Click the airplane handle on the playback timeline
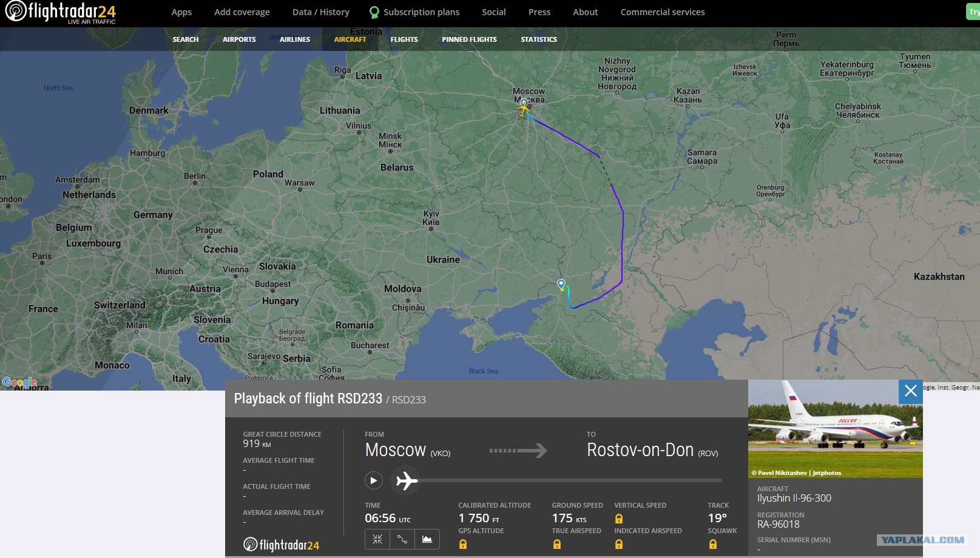 click(x=406, y=481)
